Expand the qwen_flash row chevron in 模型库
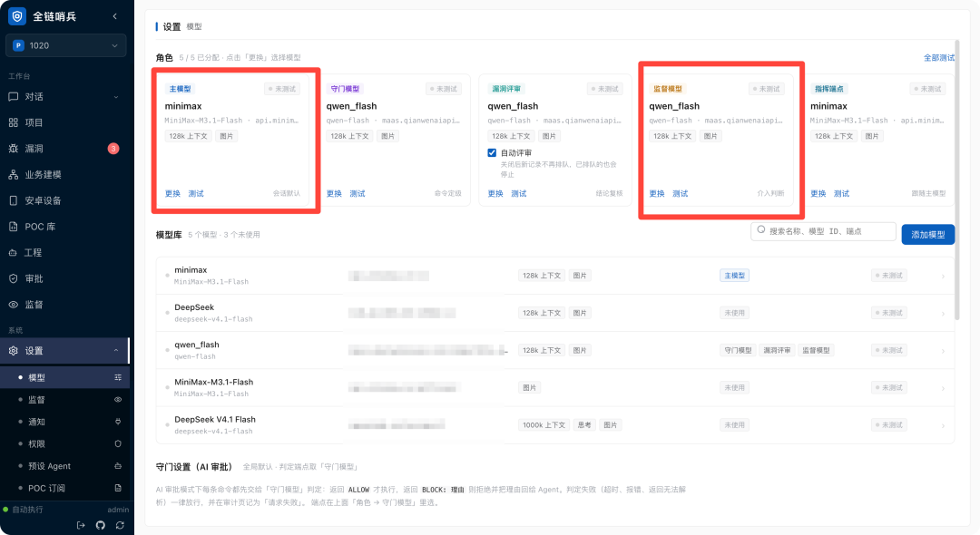The height and width of the screenshot is (535, 980). pyautogui.click(x=943, y=351)
